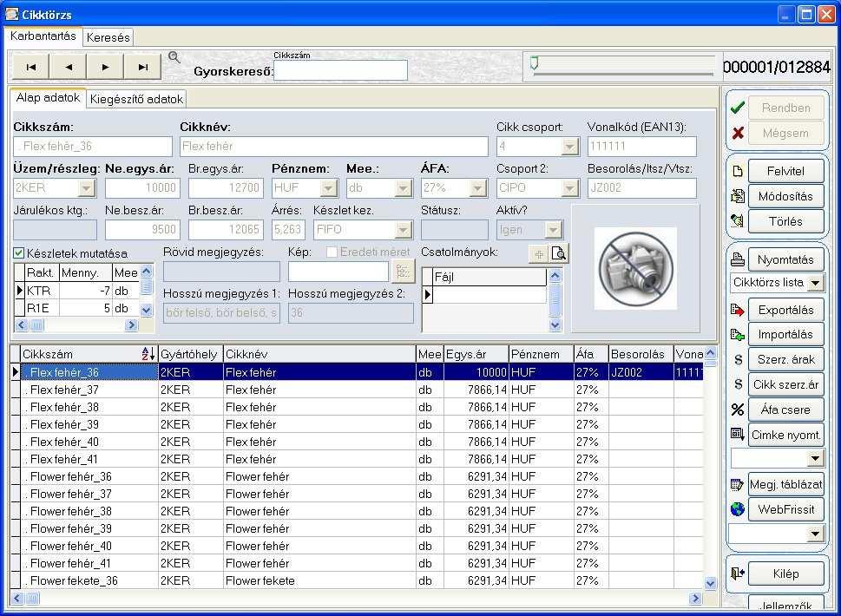Image resolution: width=841 pixels, height=616 pixels.
Task: Click the WebFrissit button
Action: point(785,509)
